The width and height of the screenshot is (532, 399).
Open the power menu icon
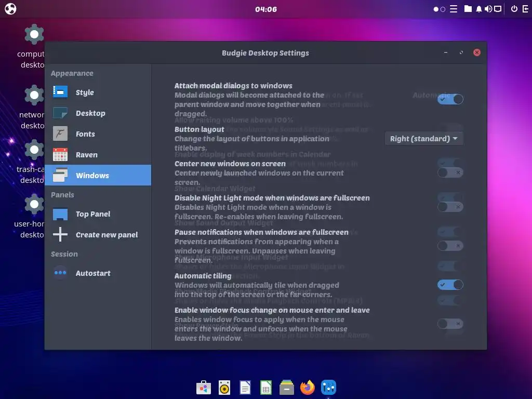(x=514, y=9)
